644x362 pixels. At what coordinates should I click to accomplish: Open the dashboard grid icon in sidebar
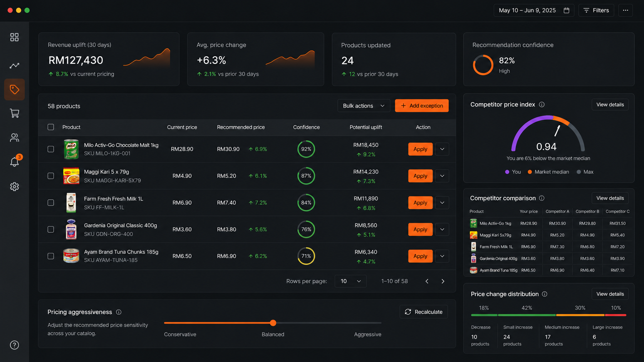[14, 37]
